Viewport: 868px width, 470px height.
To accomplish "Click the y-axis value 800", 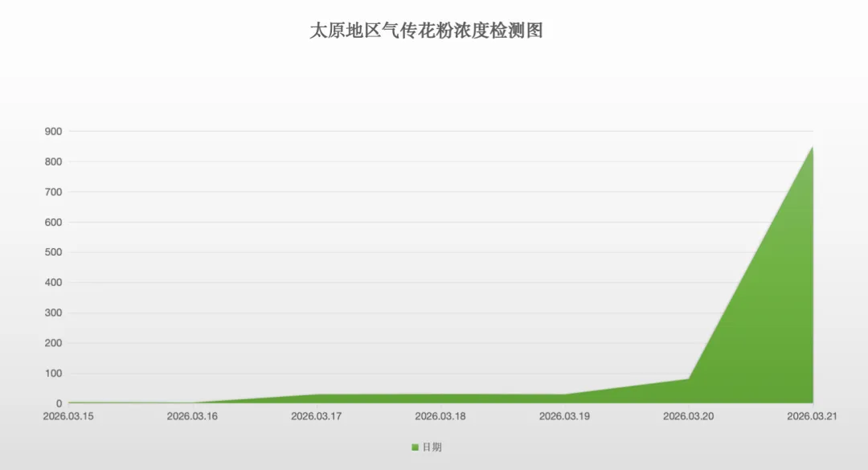I will (x=53, y=162).
